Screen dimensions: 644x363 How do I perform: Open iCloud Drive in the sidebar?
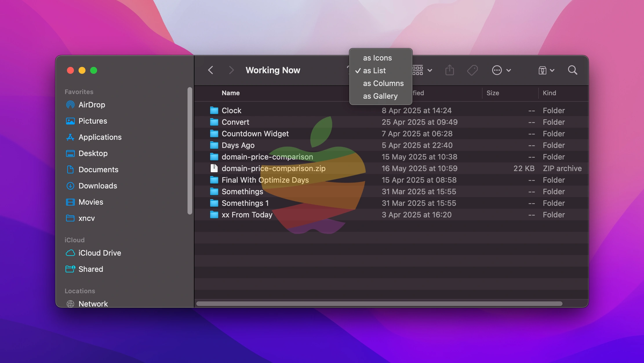(x=100, y=253)
